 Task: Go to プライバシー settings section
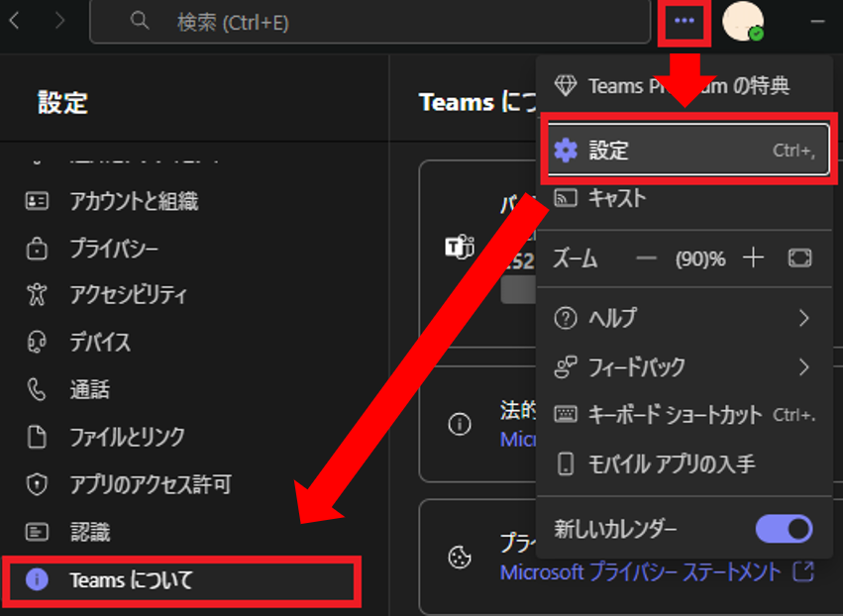(114, 248)
